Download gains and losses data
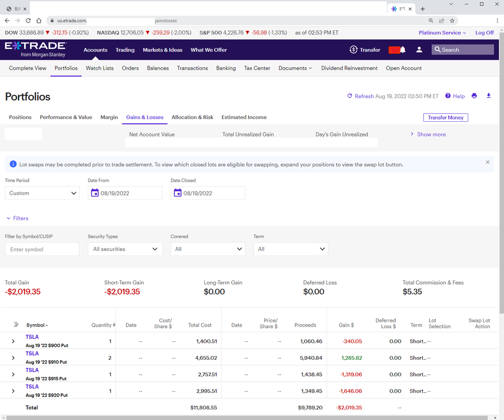The height and width of the screenshot is (420, 504). [489, 96]
